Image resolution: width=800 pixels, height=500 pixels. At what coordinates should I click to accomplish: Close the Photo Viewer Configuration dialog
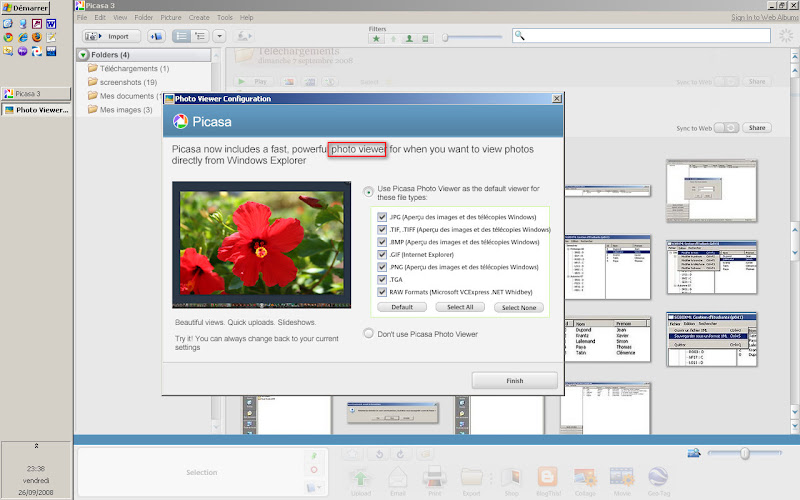tap(557, 98)
